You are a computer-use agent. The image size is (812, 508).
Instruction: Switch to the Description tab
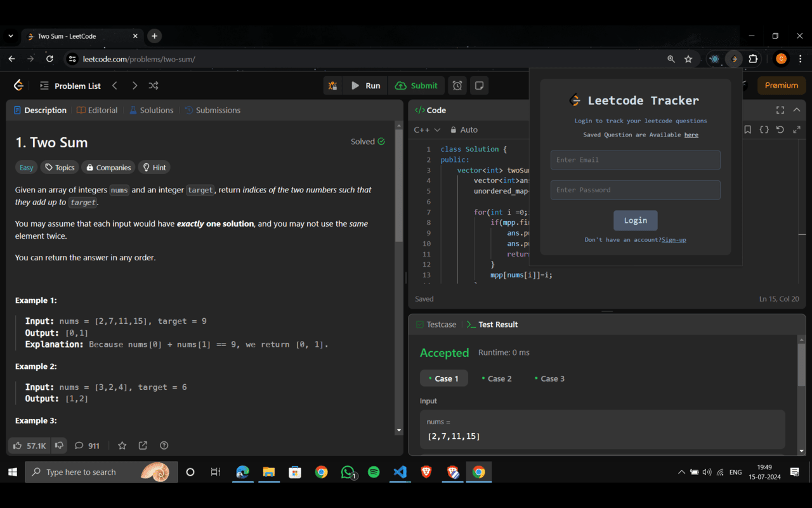(40, 110)
